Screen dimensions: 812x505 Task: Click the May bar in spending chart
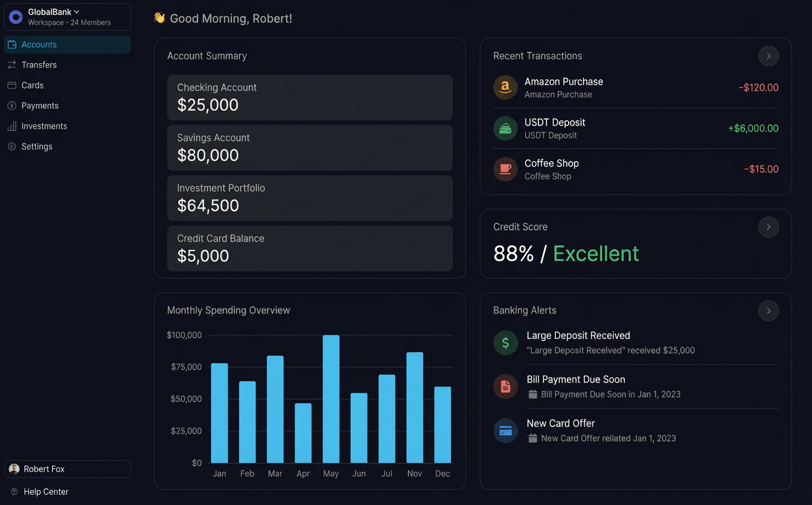point(331,399)
